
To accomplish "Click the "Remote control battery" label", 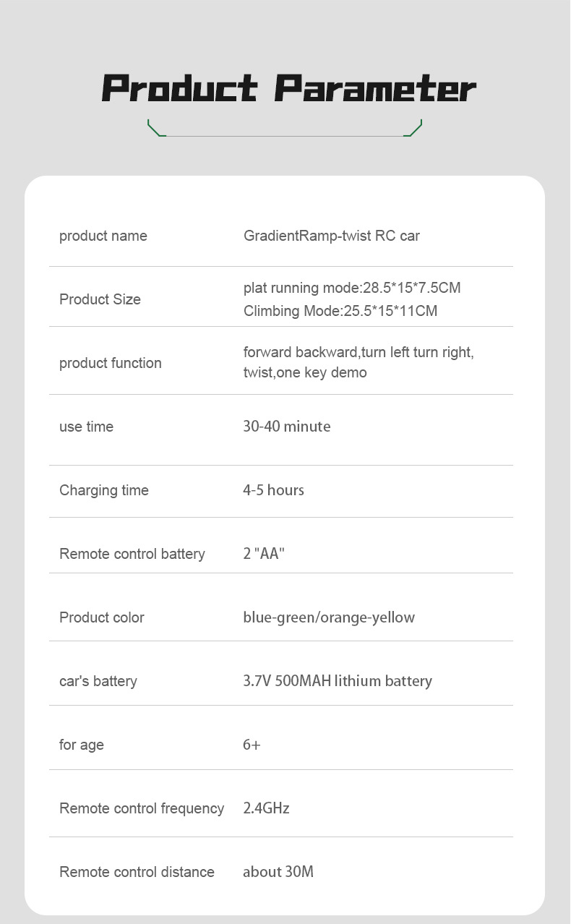I will (x=132, y=554).
